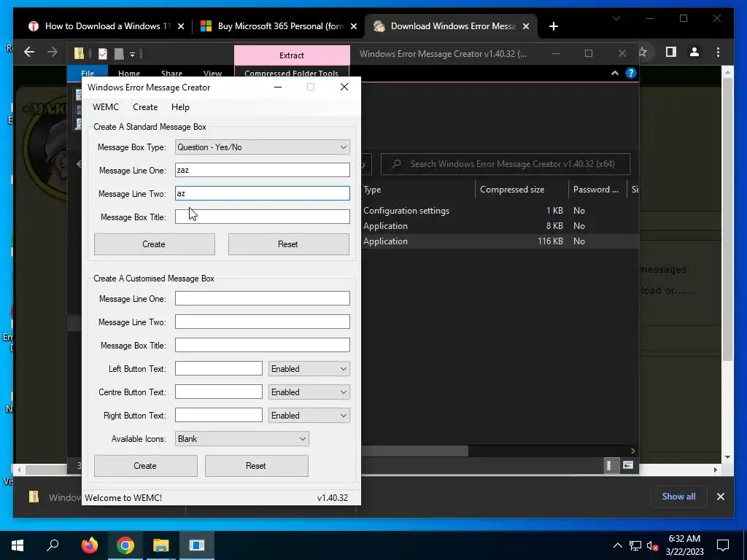Screen dimensions: 747x560
Task: Click the Centre Button Text field
Action: click(x=219, y=392)
